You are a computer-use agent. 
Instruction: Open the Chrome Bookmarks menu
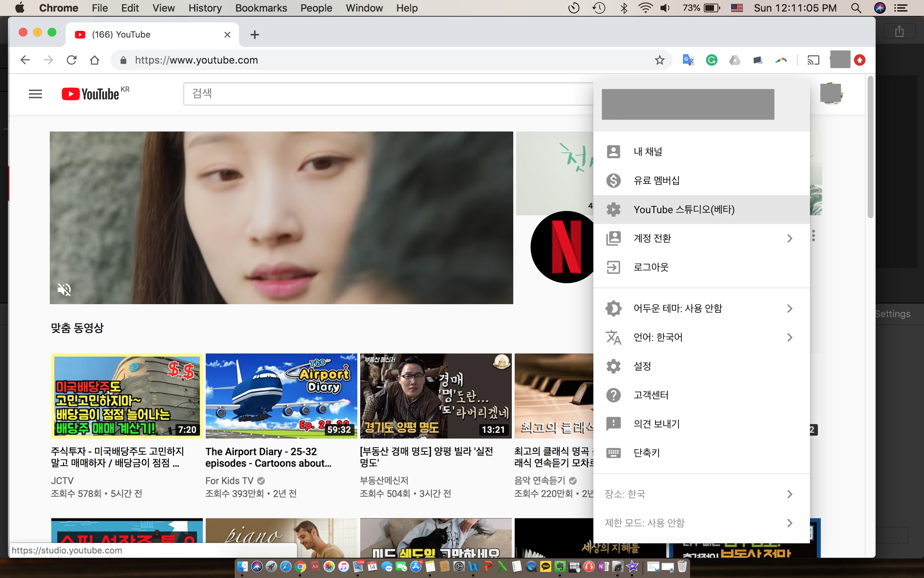pyautogui.click(x=261, y=8)
